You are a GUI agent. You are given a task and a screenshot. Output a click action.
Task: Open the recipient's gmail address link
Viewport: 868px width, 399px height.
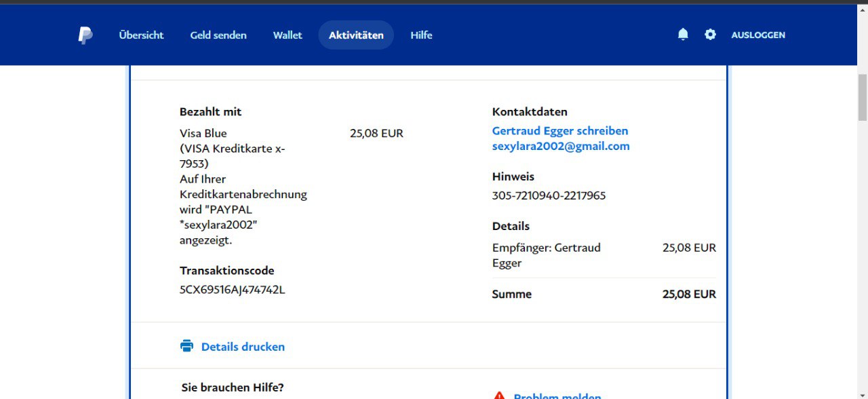(x=561, y=146)
